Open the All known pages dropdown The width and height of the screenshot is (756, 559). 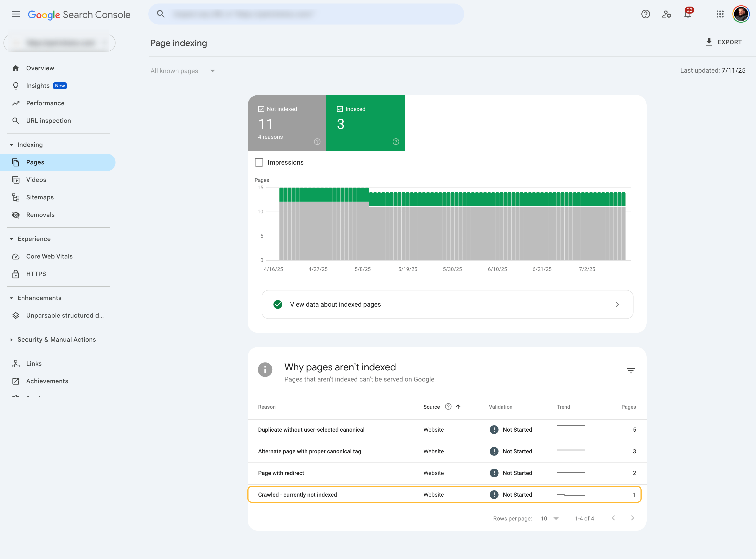(183, 71)
